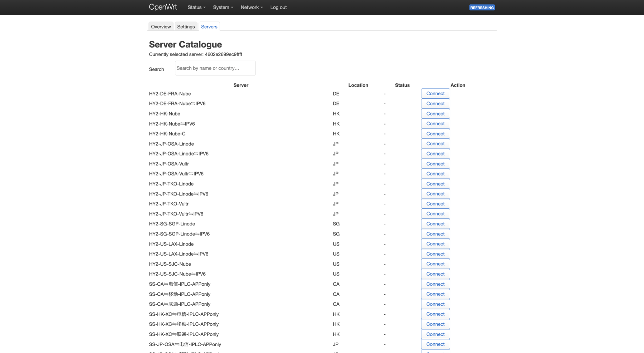Connect to SS-HK-XC⇋电信-IPLC-APPonly server
The width and height of the screenshot is (644, 353).
click(x=435, y=314)
